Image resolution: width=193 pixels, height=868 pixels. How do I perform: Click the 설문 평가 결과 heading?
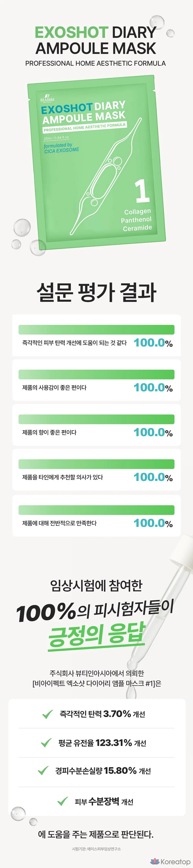tap(96, 292)
